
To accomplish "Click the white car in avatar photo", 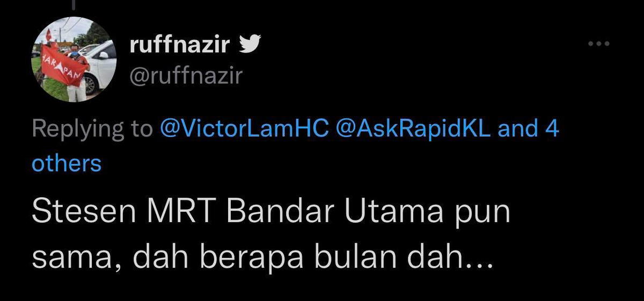I will pyautogui.click(x=99, y=63).
